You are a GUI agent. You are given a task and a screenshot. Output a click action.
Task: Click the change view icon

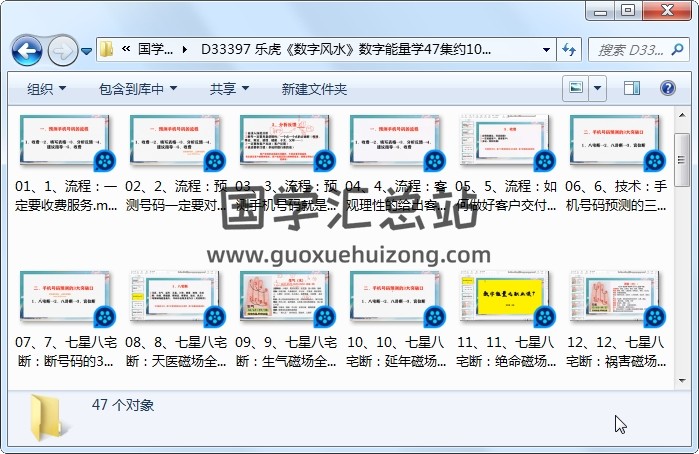tap(576, 89)
